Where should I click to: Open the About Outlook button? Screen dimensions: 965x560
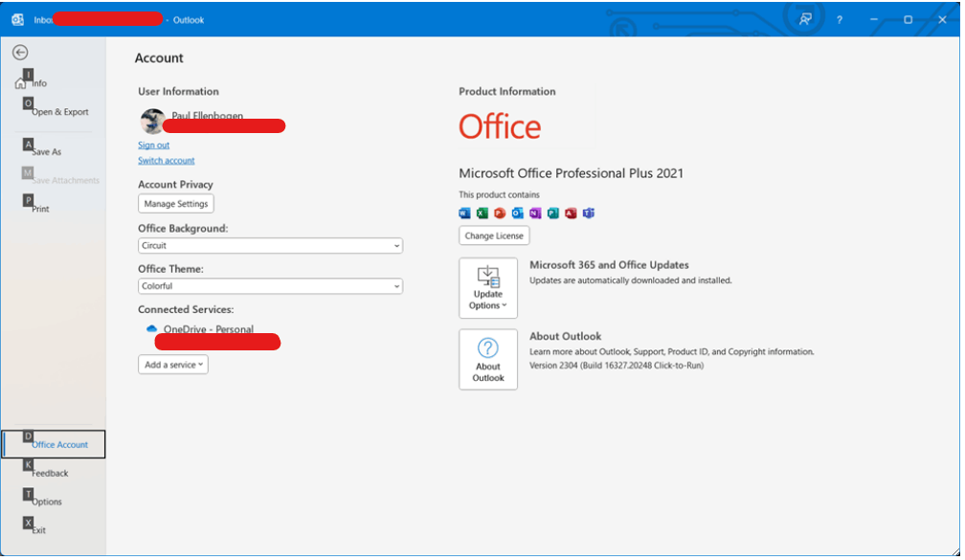[488, 359]
